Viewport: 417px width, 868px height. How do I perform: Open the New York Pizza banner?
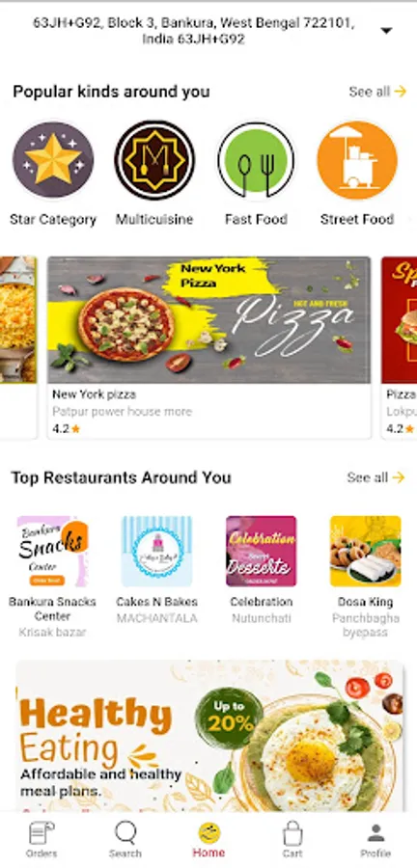click(x=208, y=320)
